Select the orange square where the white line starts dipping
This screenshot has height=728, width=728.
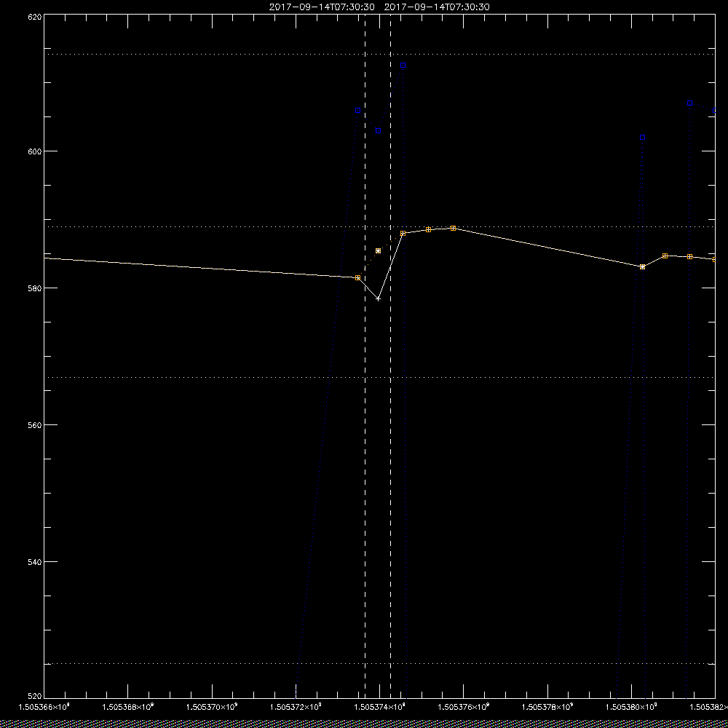point(357,277)
